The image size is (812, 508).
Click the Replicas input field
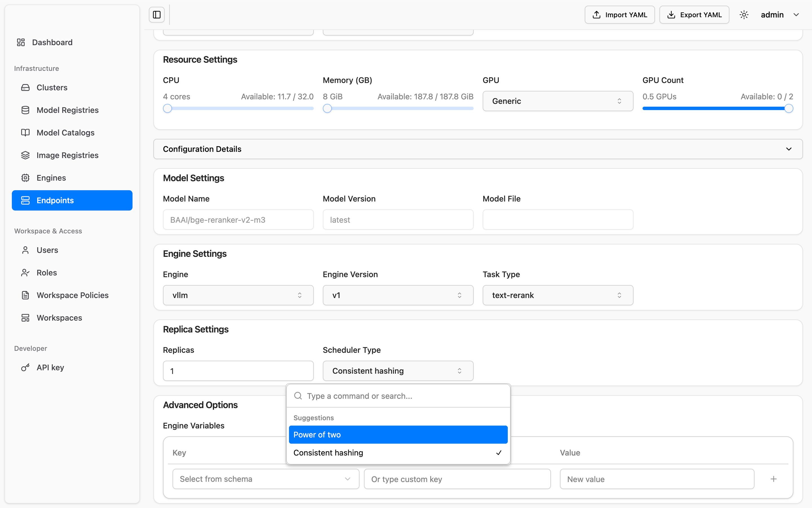(238, 371)
